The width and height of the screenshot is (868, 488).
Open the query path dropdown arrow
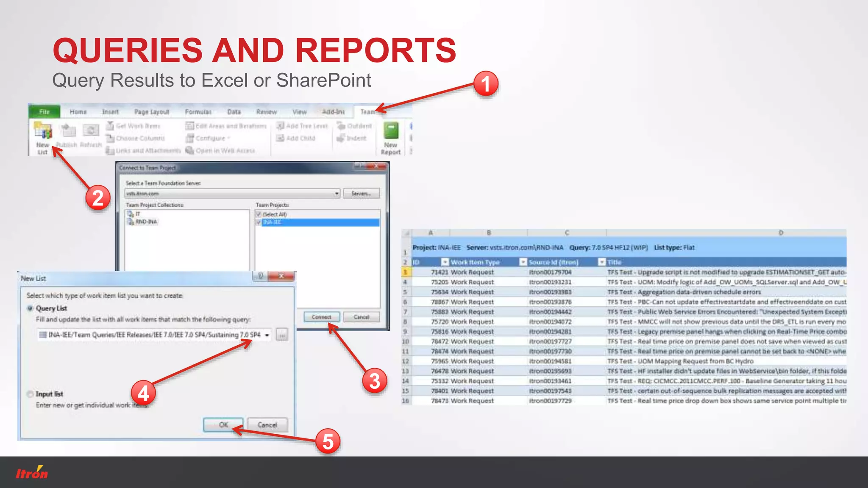267,335
